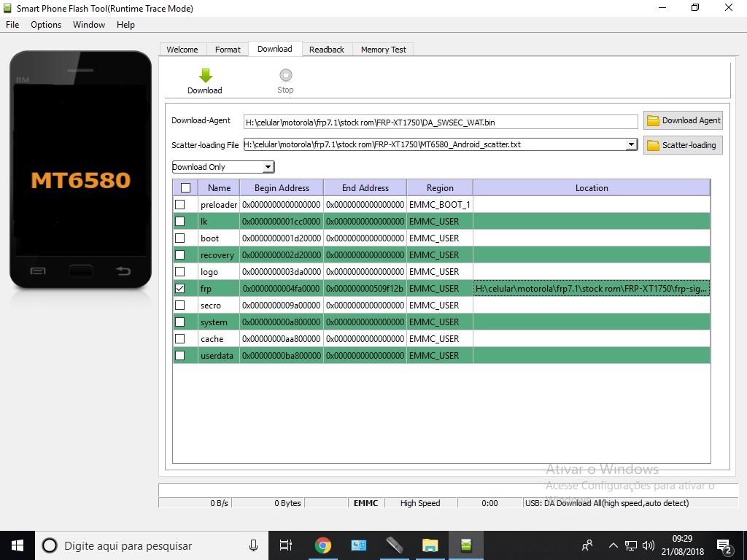
Task: Open the Action Center notifications icon
Action: coord(724,545)
